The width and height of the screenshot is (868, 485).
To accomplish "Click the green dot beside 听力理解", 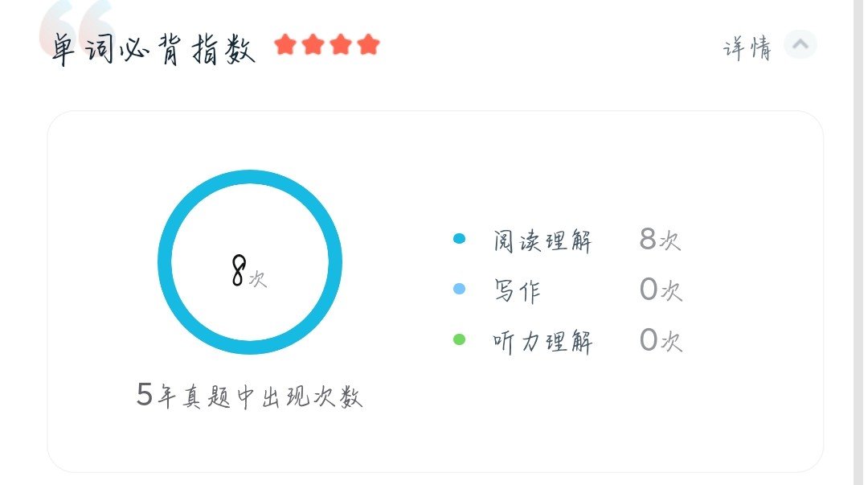I will pyautogui.click(x=459, y=340).
